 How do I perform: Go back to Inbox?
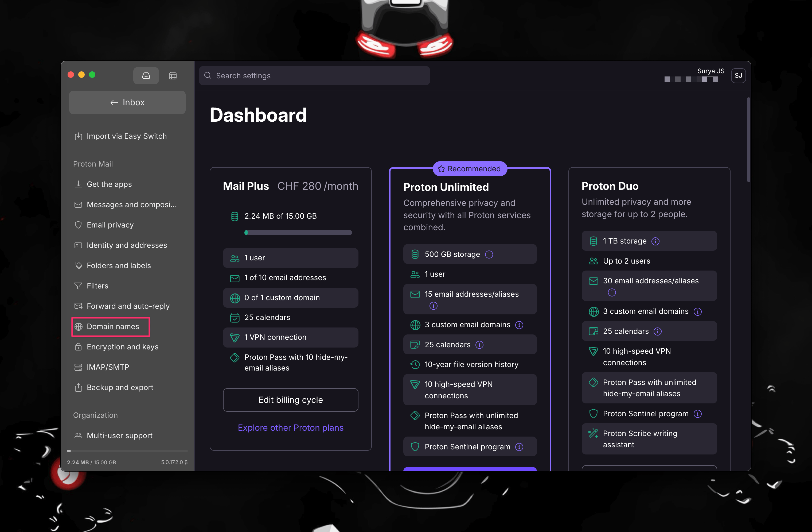[127, 102]
